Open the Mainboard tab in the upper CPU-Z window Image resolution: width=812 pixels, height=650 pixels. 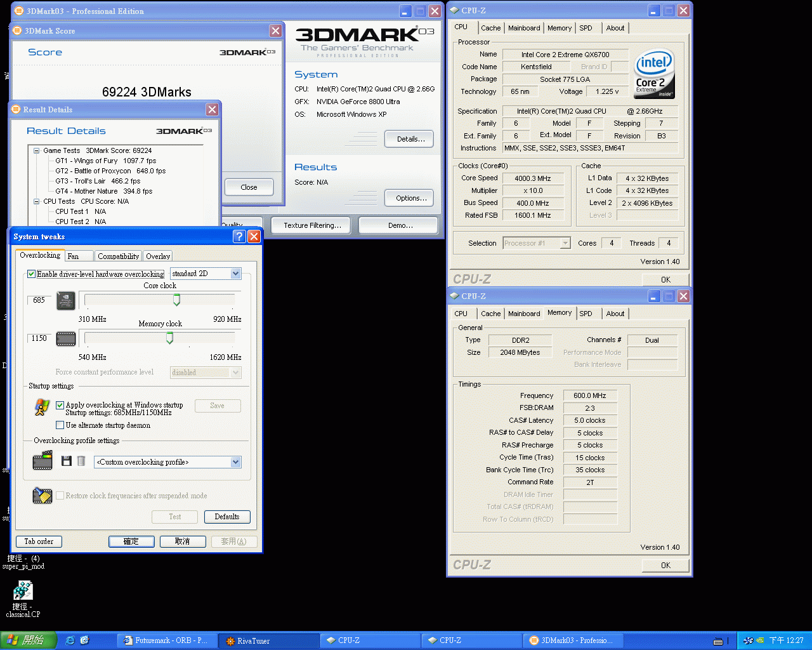(x=524, y=28)
